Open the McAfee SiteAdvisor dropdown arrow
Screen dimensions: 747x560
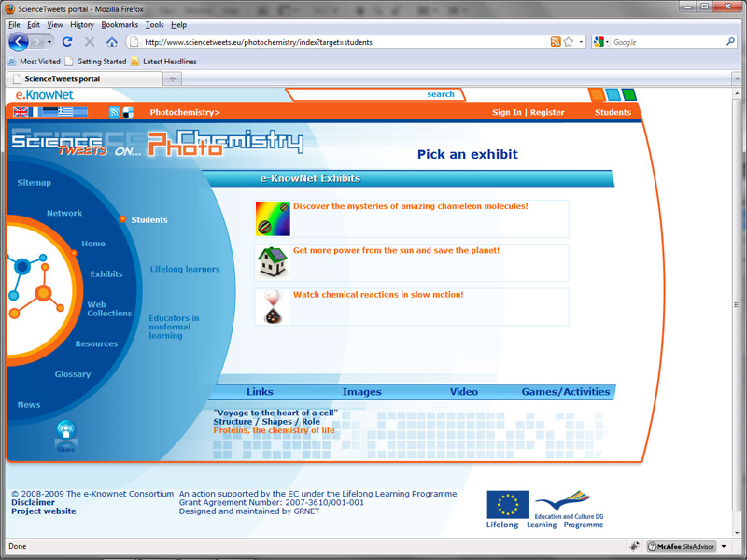[724, 546]
